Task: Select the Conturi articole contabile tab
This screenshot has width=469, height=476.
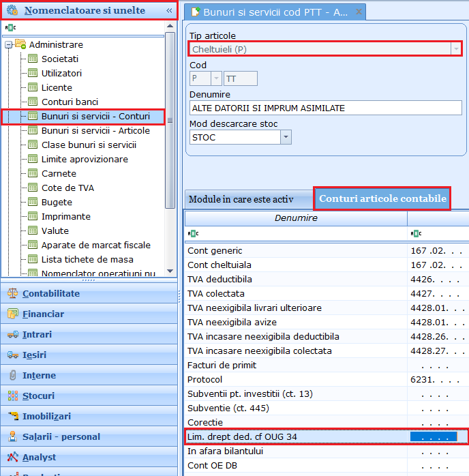Action: [x=382, y=198]
